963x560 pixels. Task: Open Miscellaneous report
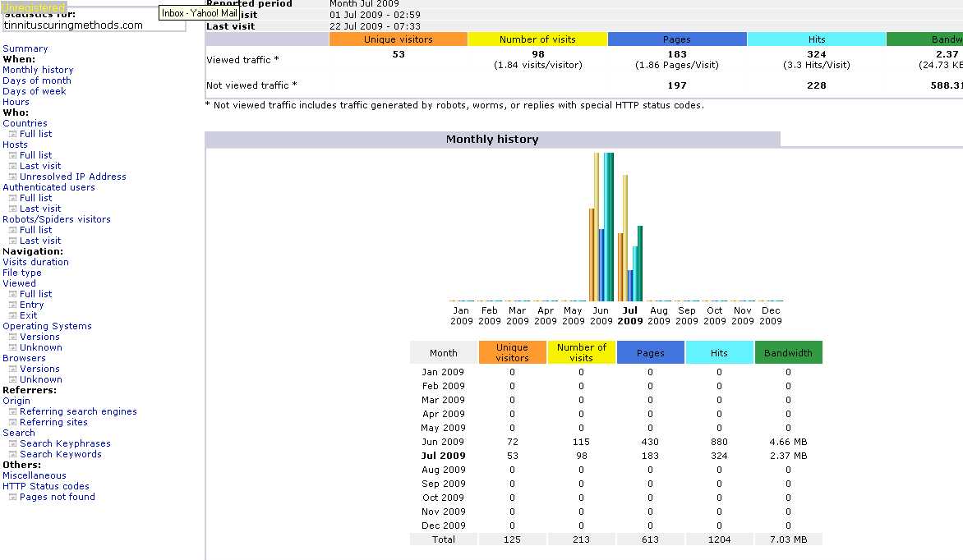point(35,476)
